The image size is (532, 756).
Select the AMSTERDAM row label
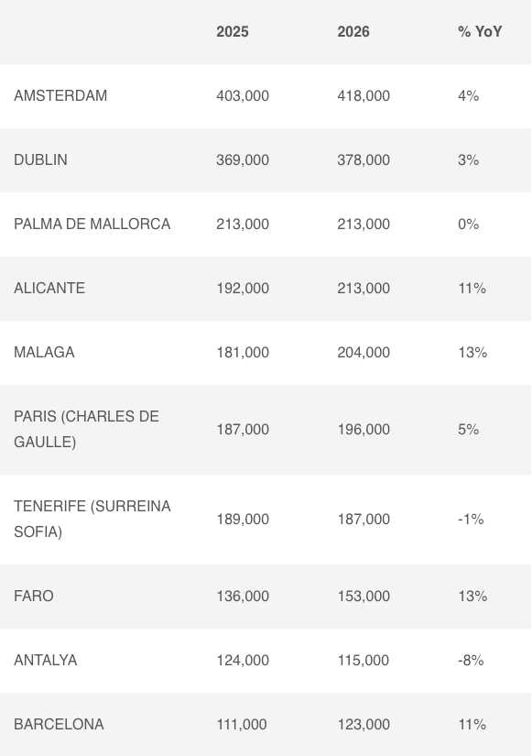[x=60, y=95]
